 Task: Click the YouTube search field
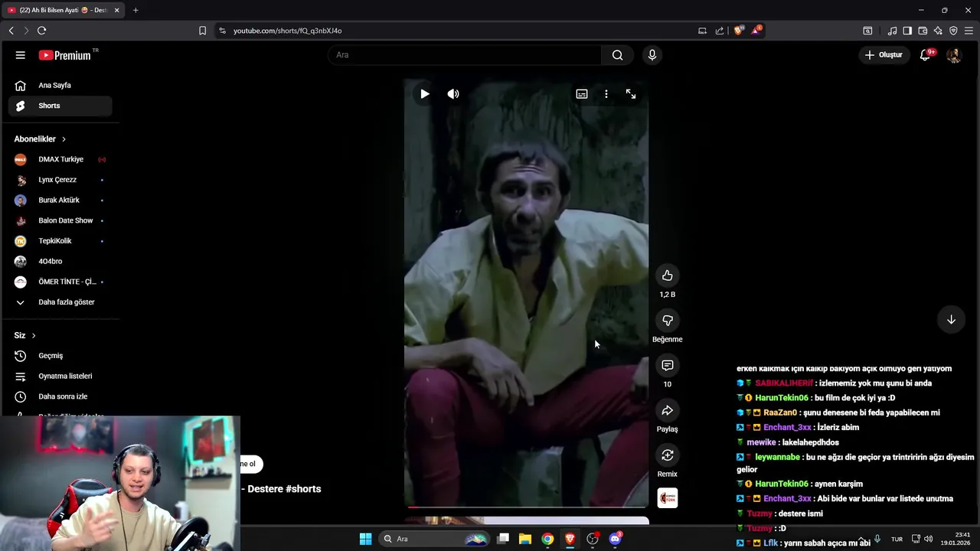[x=465, y=55]
